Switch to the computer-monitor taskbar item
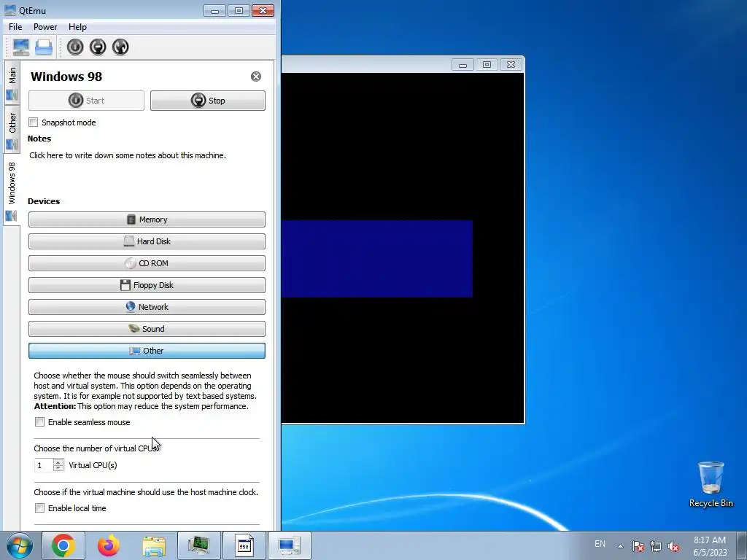 click(290, 545)
